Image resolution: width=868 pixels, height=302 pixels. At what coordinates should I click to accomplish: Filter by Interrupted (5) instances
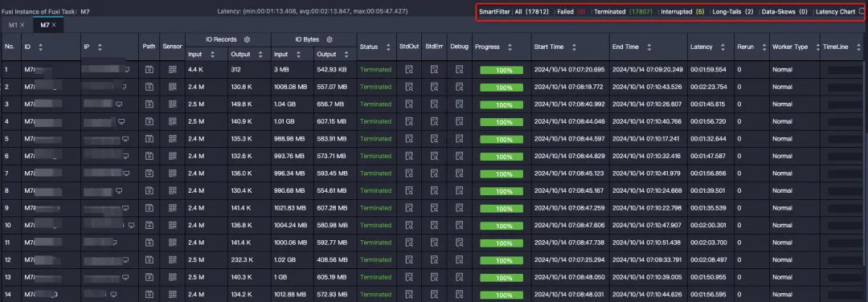click(682, 11)
